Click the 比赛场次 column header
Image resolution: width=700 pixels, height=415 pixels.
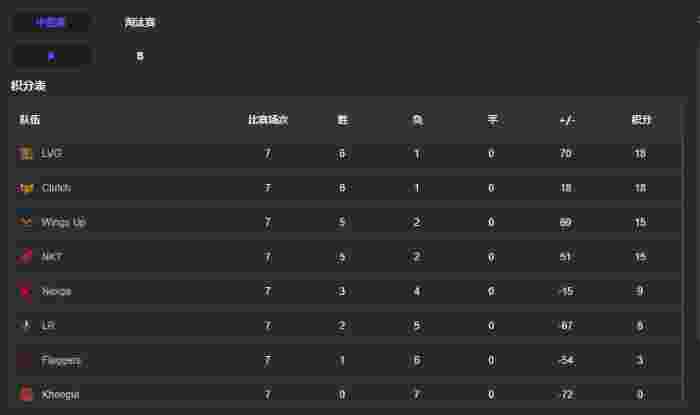(x=268, y=120)
